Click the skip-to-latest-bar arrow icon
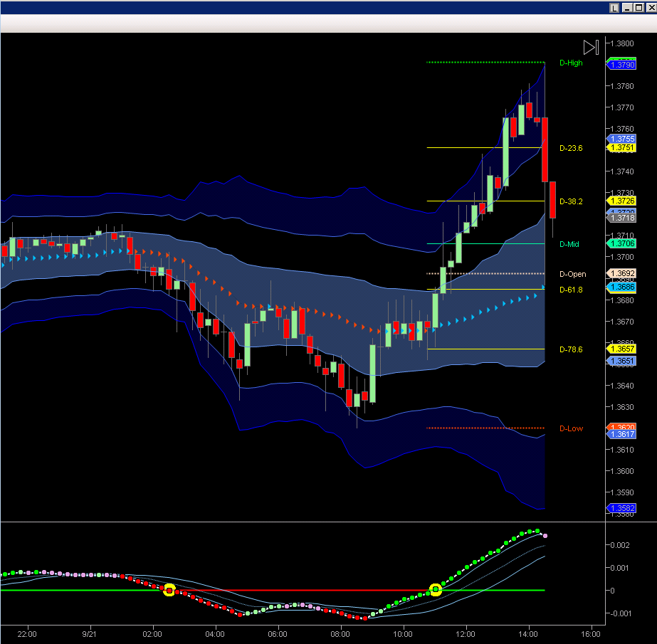This screenshot has width=657, height=644. coord(591,48)
